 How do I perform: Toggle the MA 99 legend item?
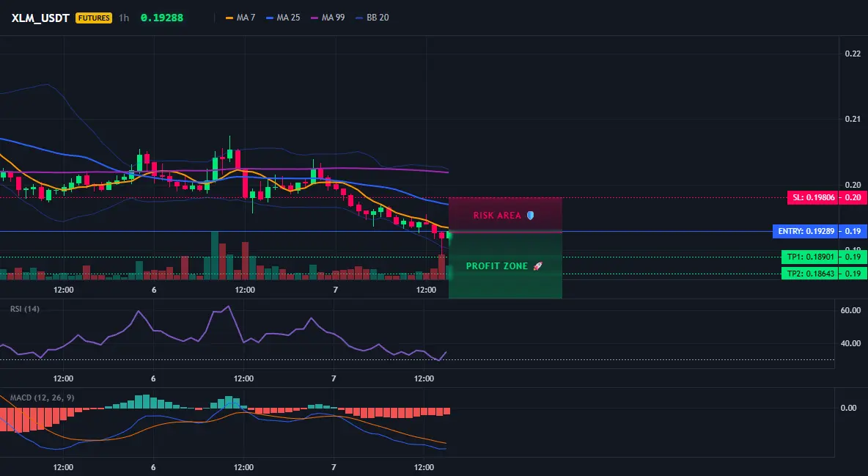(328, 18)
